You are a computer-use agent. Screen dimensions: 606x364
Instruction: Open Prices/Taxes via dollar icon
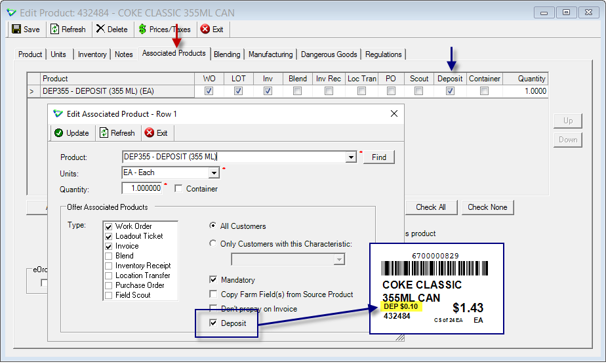click(142, 29)
